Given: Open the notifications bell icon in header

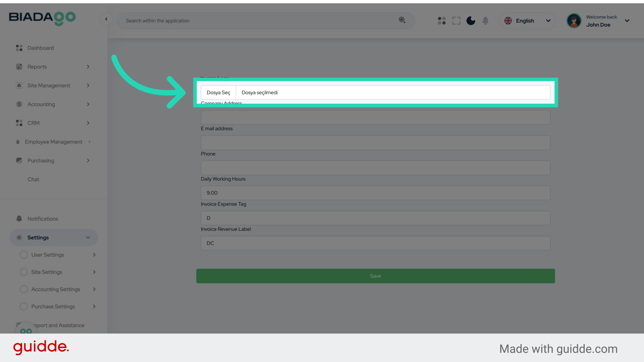Looking at the screenshot, I should click(x=485, y=21).
